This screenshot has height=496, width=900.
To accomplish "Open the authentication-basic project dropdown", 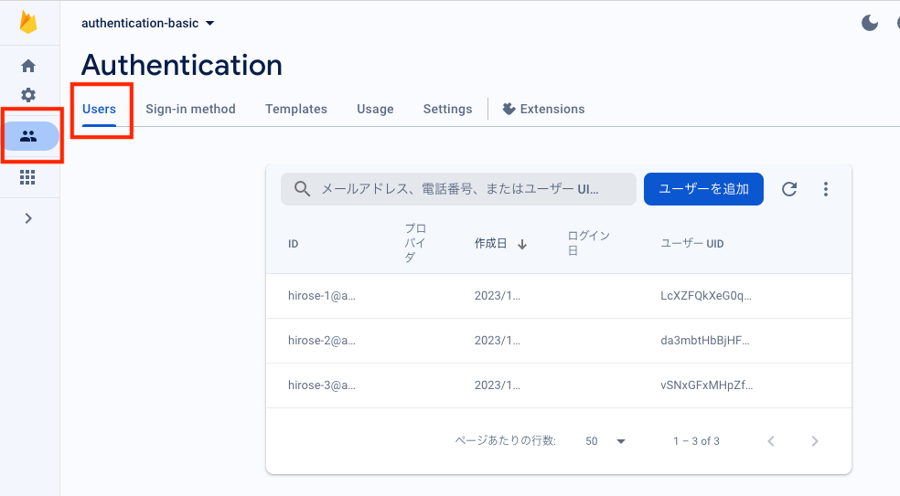I will pyautogui.click(x=147, y=23).
